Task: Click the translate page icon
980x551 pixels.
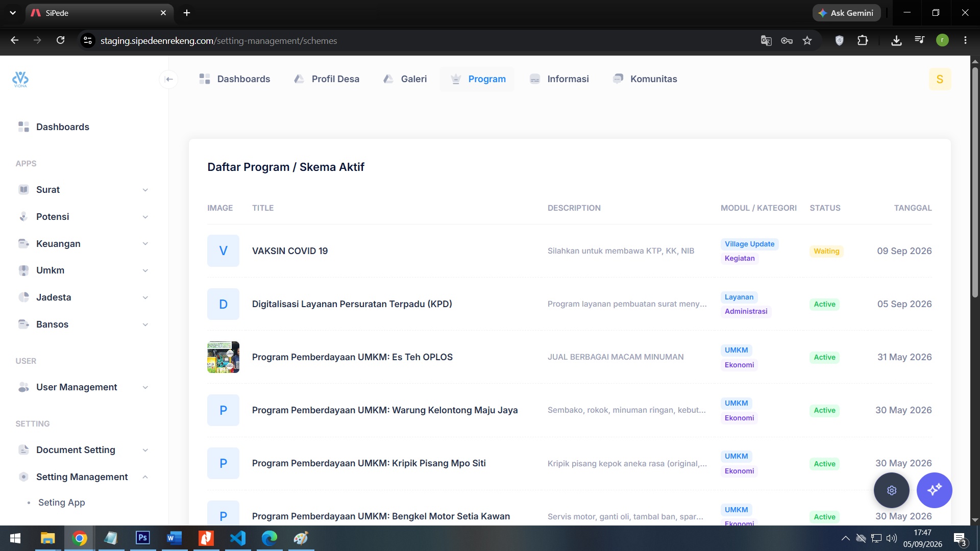Action: [x=766, y=40]
